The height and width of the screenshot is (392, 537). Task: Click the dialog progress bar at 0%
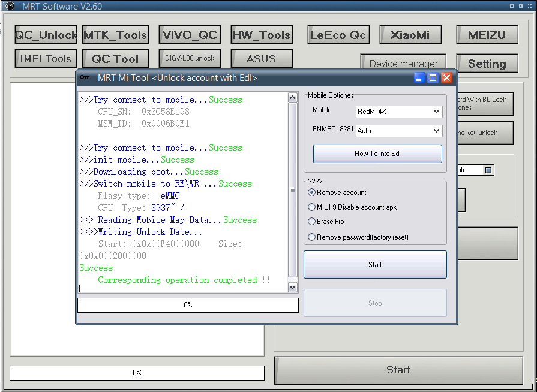pos(188,305)
